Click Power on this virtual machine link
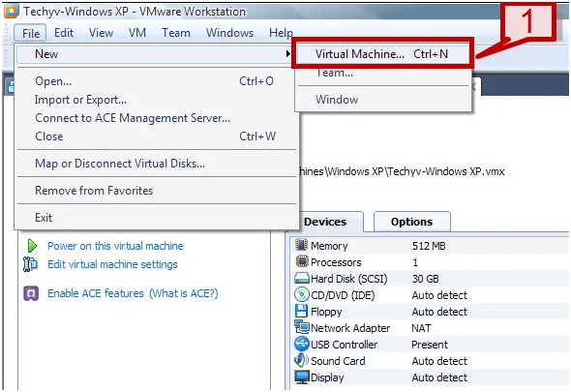The height and width of the screenshot is (392, 571). [115, 246]
